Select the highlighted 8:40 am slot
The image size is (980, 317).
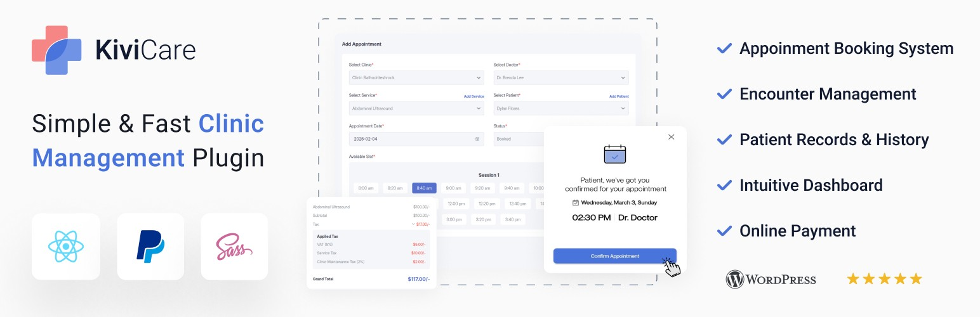point(424,188)
